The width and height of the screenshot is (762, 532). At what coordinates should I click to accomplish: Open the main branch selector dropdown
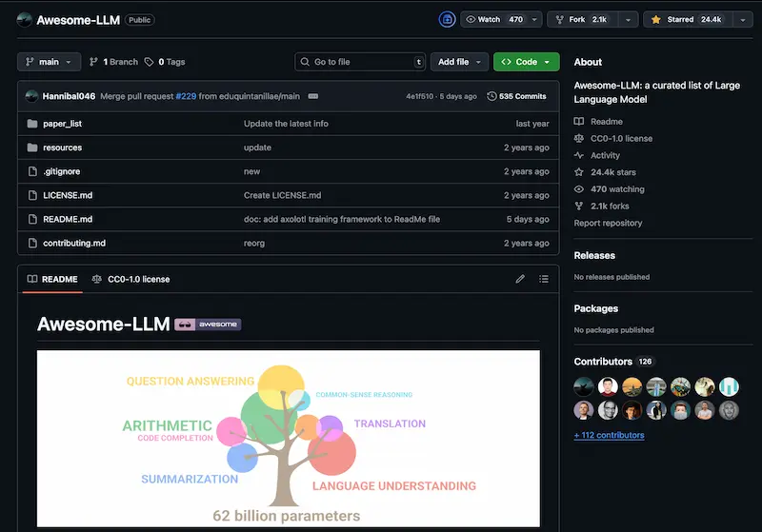coord(50,62)
